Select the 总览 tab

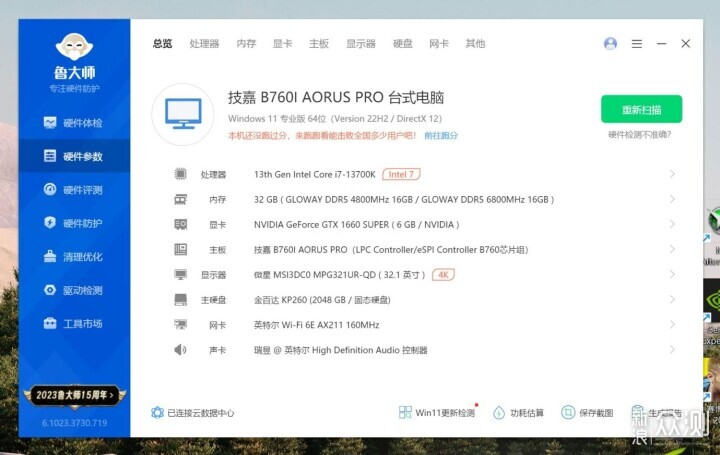163,44
